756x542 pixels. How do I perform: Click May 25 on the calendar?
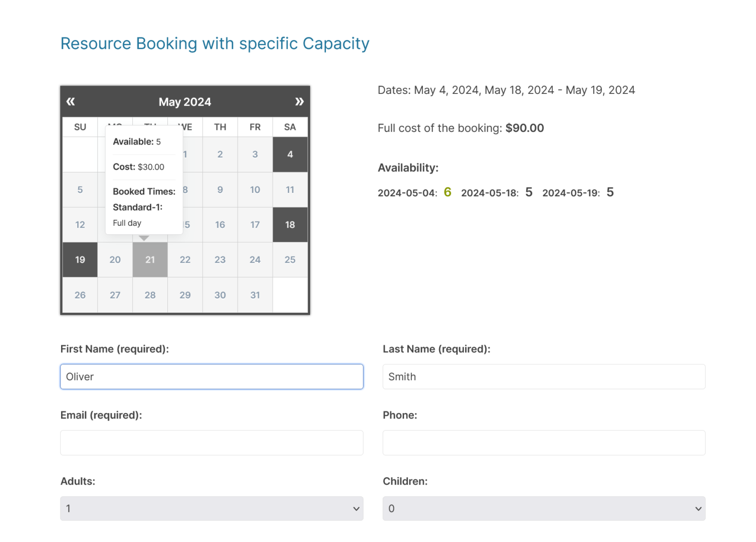click(290, 260)
